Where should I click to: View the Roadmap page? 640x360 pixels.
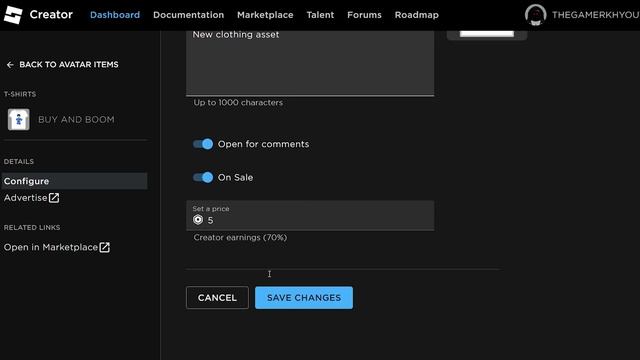tap(416, 15)
